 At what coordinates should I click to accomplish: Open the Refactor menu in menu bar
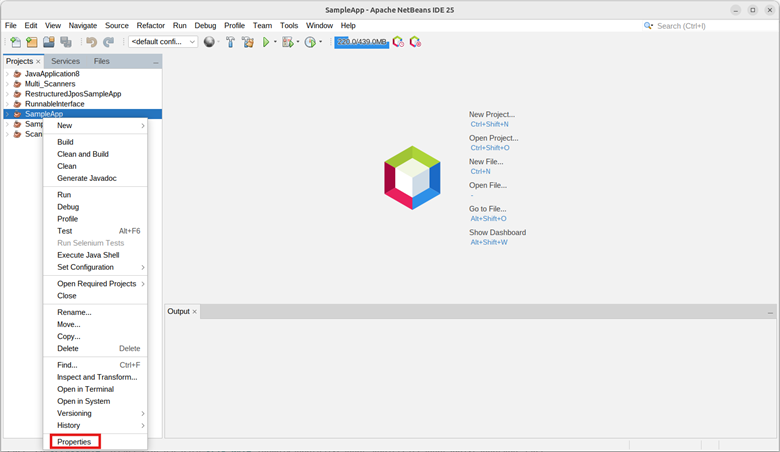(150, 25)
